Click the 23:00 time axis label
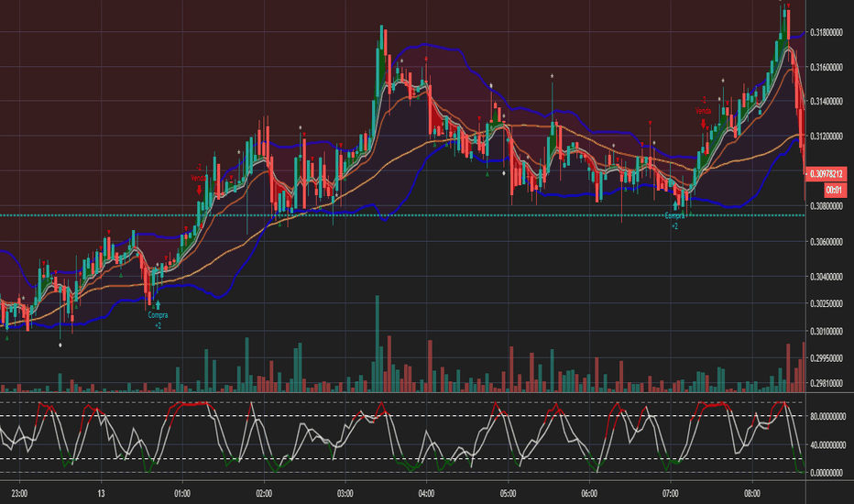 19,494
